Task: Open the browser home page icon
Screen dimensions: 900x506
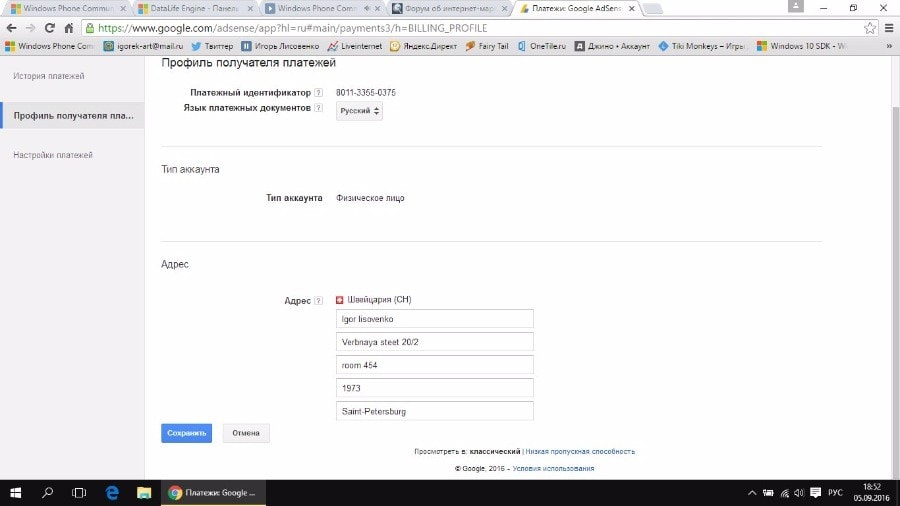Action: click(69, 28)
